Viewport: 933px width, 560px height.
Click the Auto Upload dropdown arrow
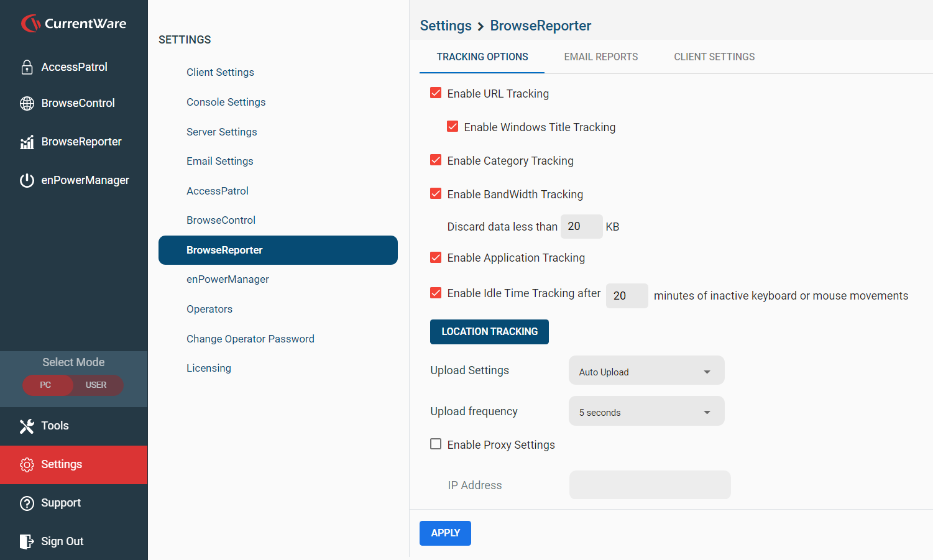point(707,372)
